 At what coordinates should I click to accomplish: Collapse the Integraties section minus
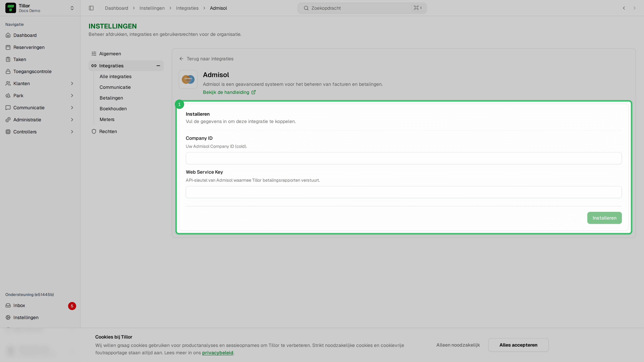158,66
